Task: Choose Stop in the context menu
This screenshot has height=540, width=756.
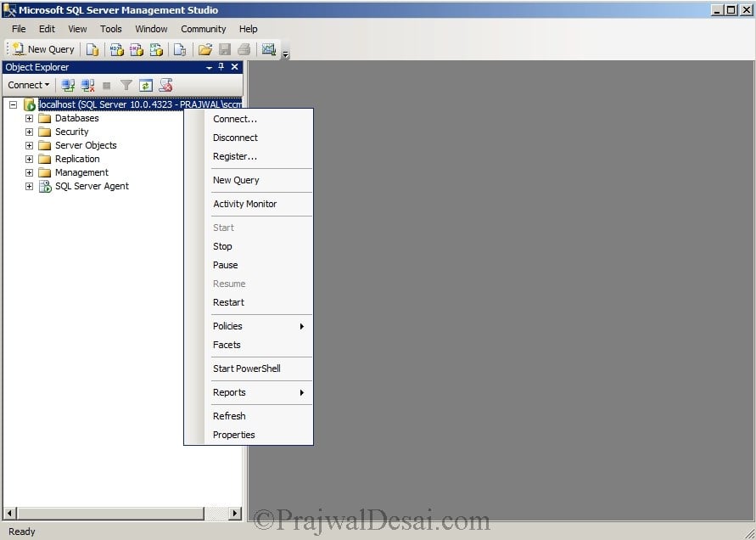Action: (249, 246)
